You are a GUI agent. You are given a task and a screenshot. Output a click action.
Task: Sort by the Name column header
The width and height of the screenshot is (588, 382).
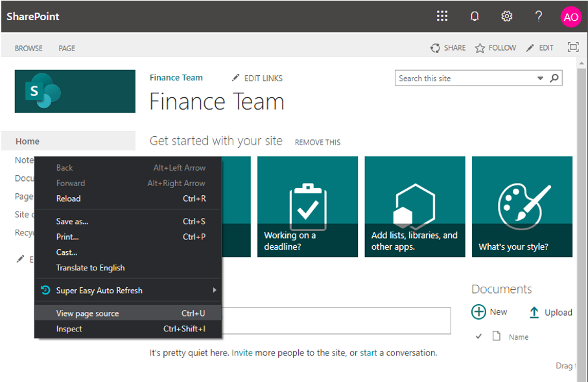point(519,337)
